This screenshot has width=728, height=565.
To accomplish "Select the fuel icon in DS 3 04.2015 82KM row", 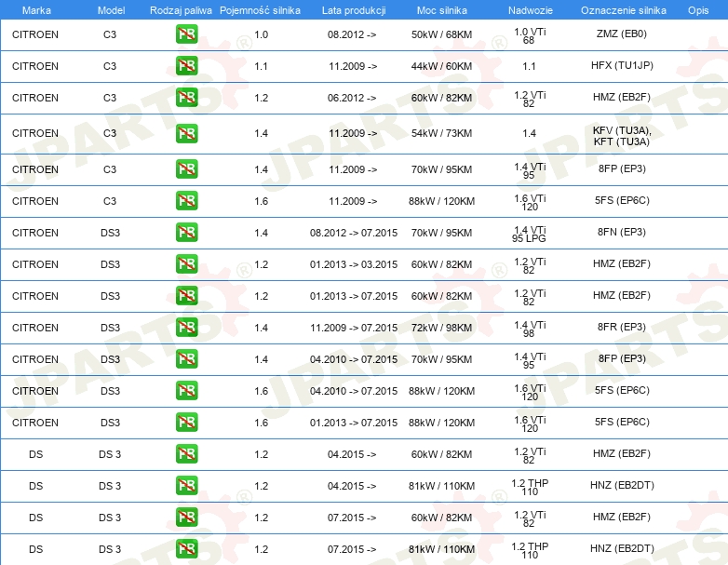I will point(186,454).
